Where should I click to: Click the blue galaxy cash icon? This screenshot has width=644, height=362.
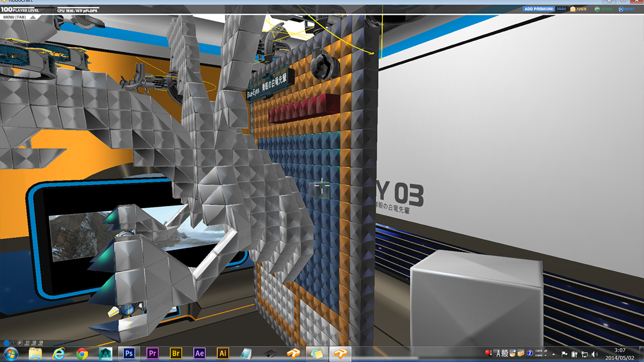621,9
